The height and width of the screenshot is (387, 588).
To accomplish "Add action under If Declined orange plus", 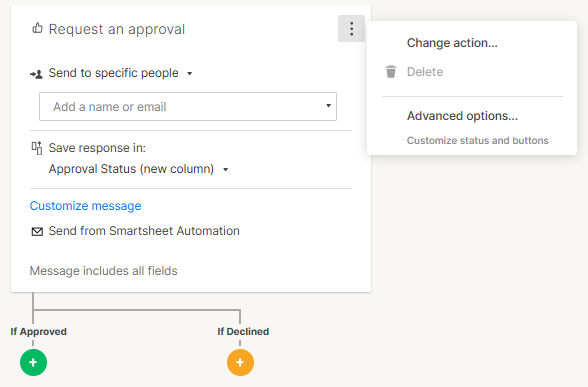I will tap(240, 362).
